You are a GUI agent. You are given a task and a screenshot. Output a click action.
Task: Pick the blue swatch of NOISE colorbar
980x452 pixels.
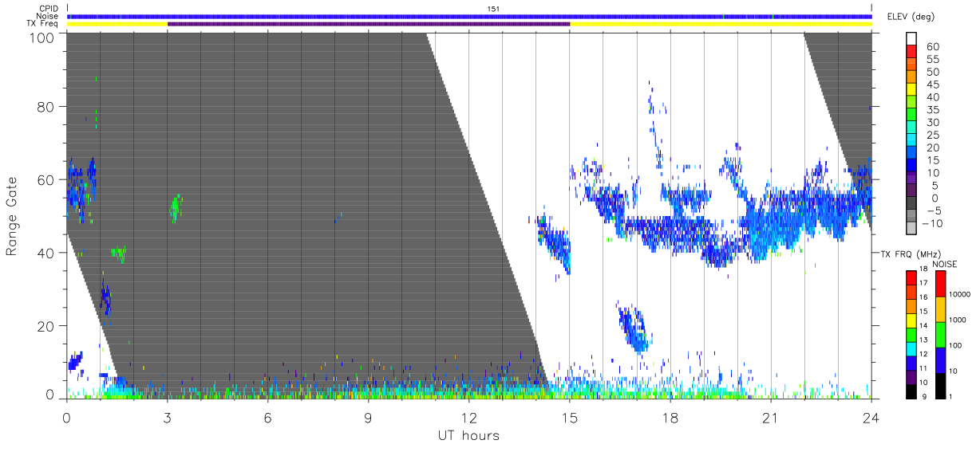(x=939, y=360)
